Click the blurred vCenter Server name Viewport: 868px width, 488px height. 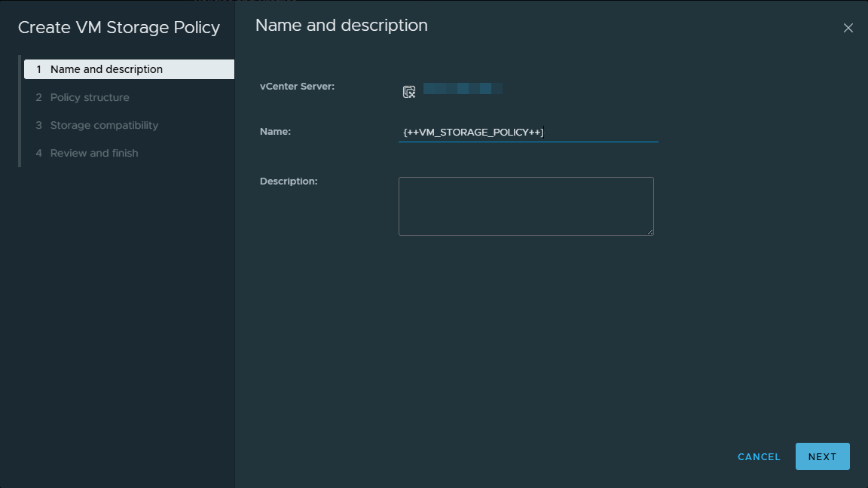pos(463,89)
